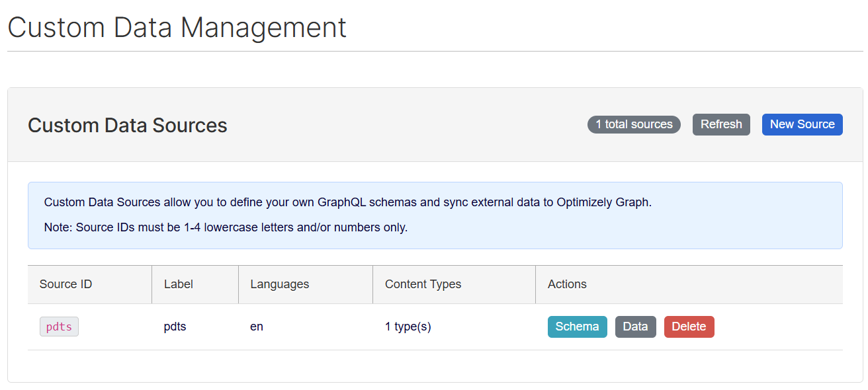Click the Source ID column header

(65, 284)
